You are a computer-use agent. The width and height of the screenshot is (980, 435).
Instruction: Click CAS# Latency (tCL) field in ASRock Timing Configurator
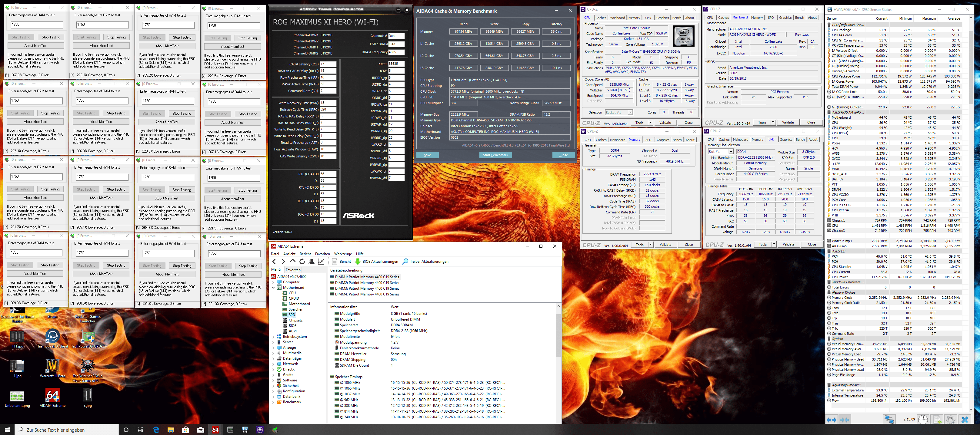(328, 64)
